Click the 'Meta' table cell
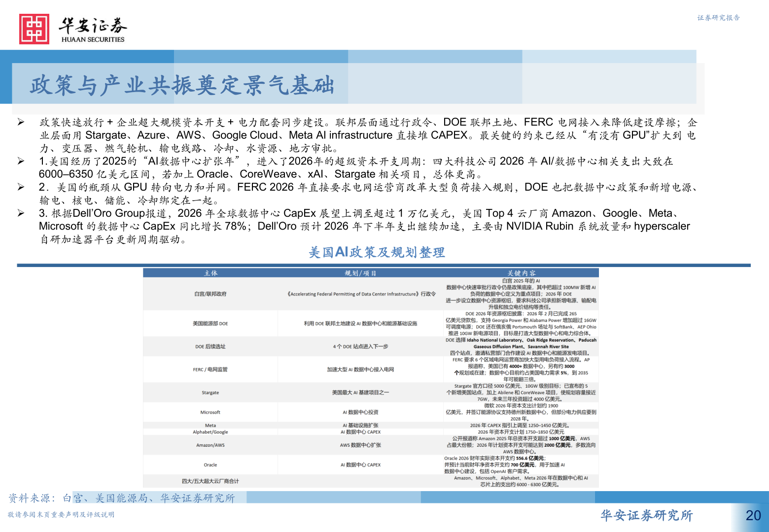 [210, 426]
